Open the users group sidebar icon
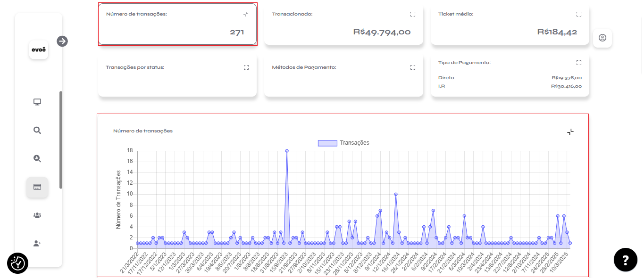Viewport: 644px width, 279px height. (37, 215)
